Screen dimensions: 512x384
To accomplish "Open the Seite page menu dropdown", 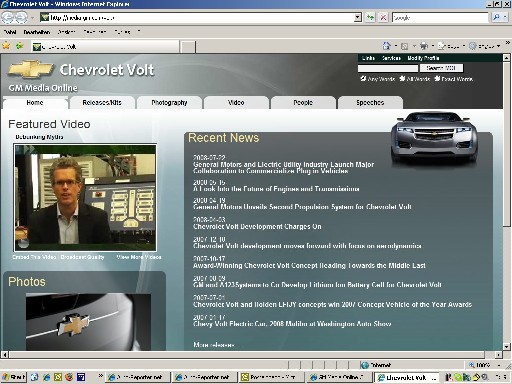I will click(452, 46).
